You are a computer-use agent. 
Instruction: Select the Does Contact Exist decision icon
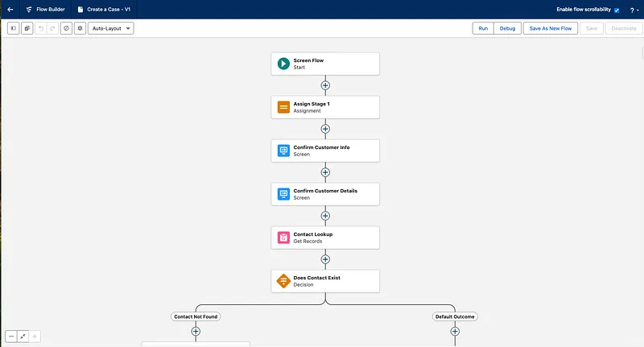click(283, 281)
